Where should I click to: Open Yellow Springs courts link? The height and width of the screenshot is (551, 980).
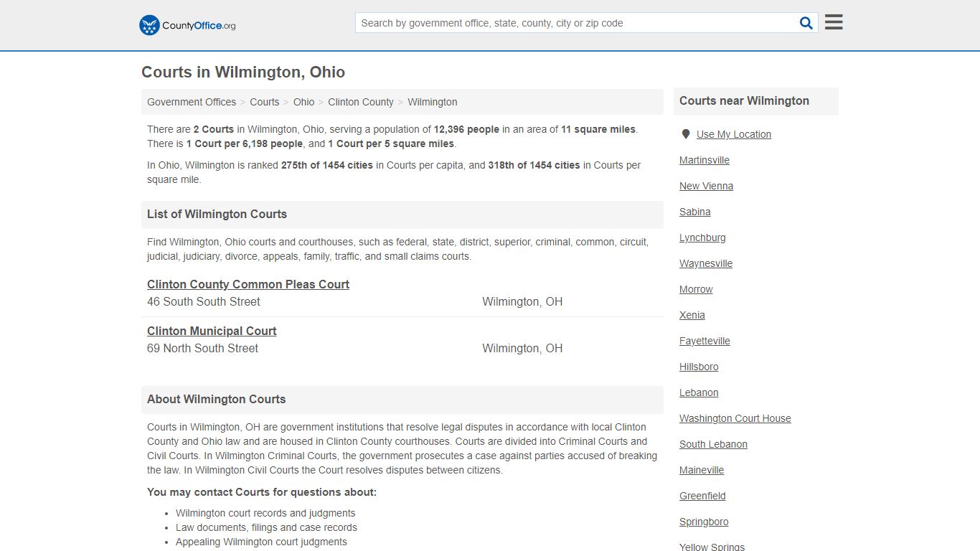712,547
